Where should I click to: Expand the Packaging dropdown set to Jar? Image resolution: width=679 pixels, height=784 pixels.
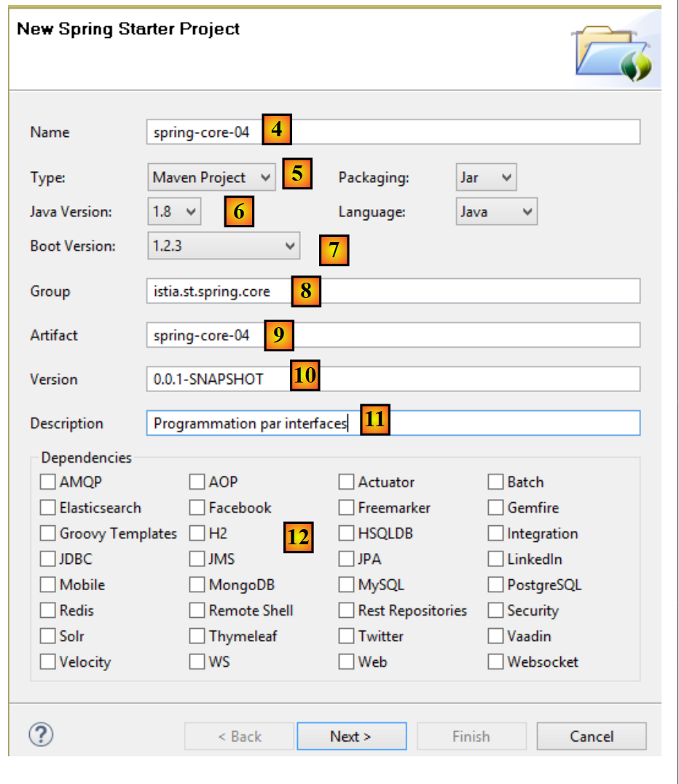point(486,177)
